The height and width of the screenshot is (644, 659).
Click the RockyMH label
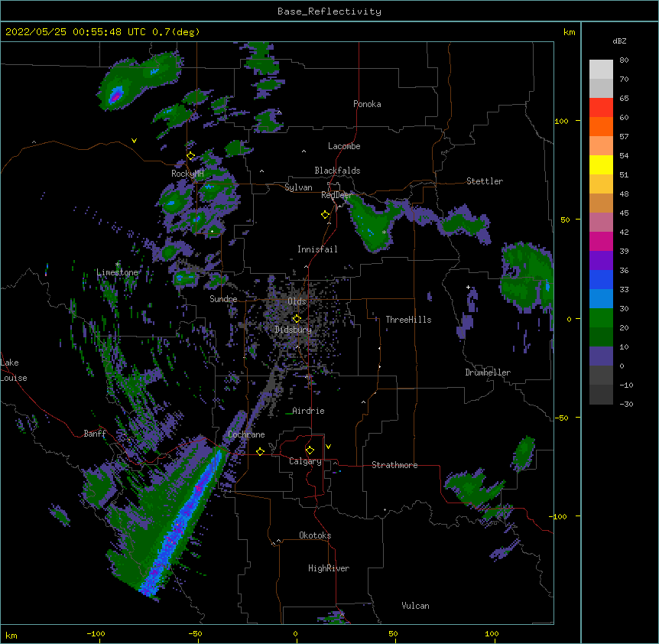[x=187, y=174]
